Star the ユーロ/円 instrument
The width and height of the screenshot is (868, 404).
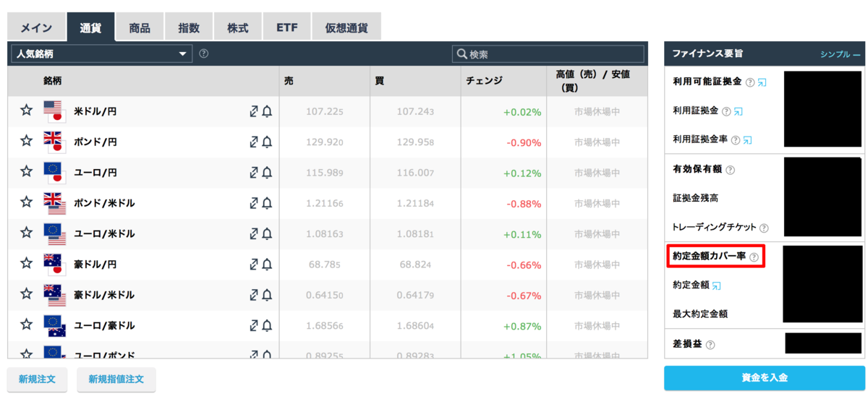pyautogui.click(x=27, y=171)
